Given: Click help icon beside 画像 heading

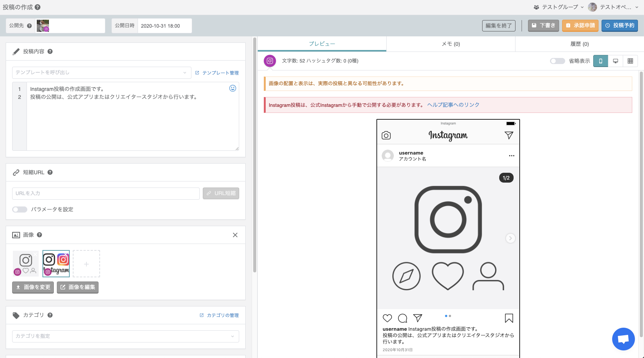Looking at the screenshot, I should 39,235.
